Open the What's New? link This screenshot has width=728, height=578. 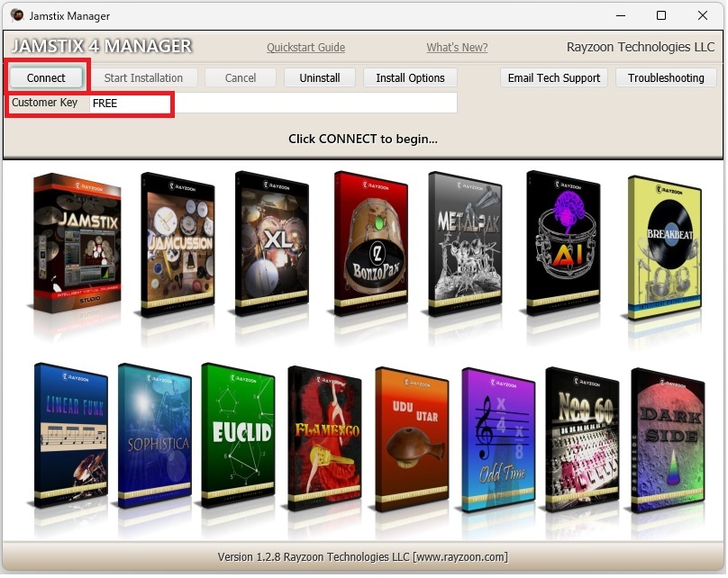click(457, 48)
